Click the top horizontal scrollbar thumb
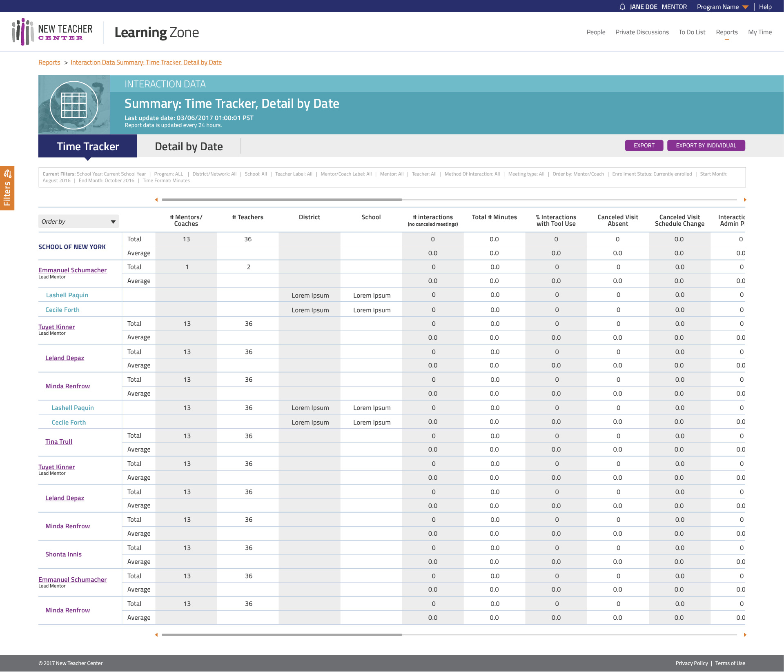 (282, 200)
